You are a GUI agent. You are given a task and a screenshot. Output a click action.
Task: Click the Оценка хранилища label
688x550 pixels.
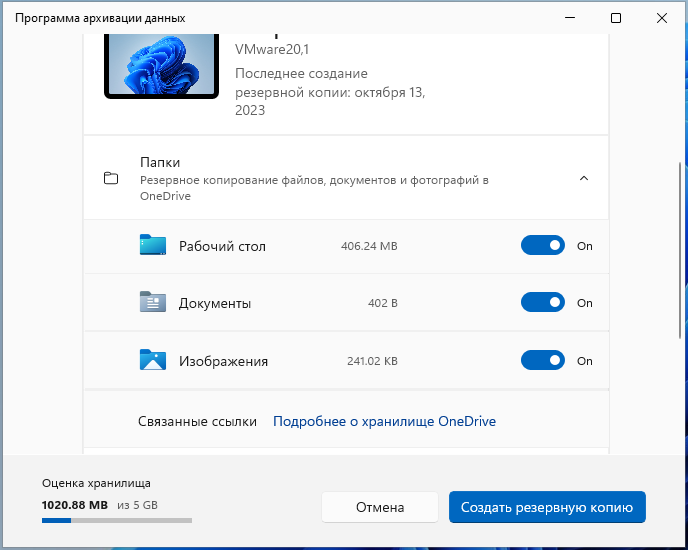pyautogui.click(x=96, y=483)
